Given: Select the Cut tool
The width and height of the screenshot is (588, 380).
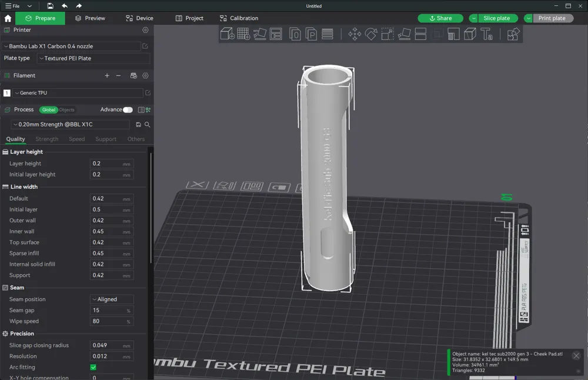Looking at the screenshot, I should (420, 34).
